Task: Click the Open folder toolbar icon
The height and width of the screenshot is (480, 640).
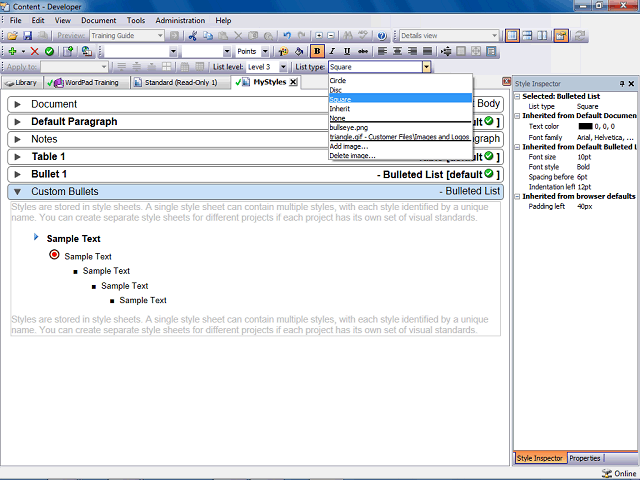Action: click(x=12, y=36)
